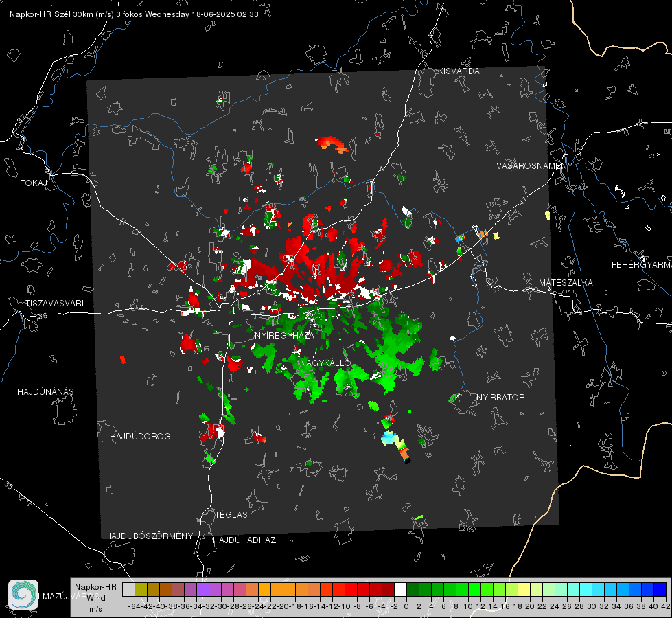Screen dimensions: 672x618
Task: Click the 20 legend value
Action: point(530,606)
